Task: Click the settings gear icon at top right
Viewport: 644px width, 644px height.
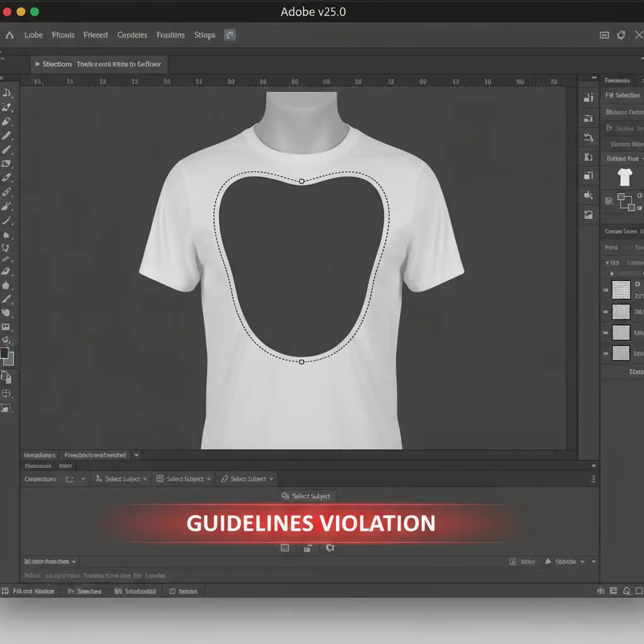Action: (621, 35)
